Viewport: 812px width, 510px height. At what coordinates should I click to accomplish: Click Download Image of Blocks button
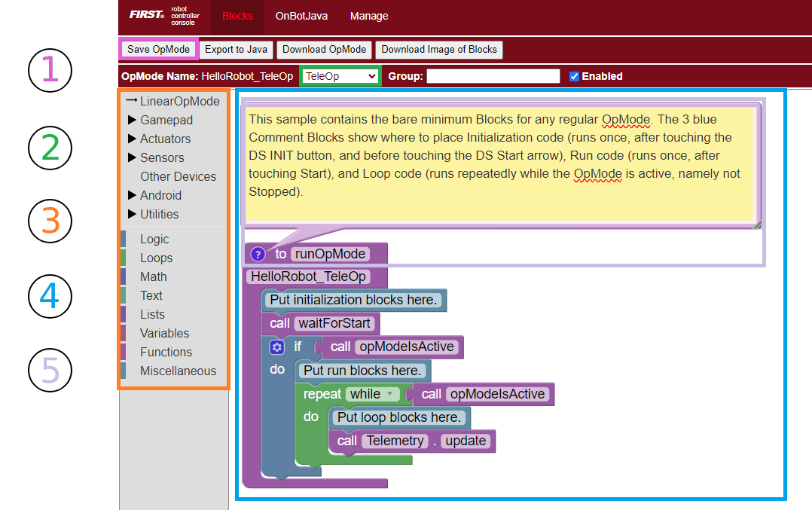tap(439, 50)
